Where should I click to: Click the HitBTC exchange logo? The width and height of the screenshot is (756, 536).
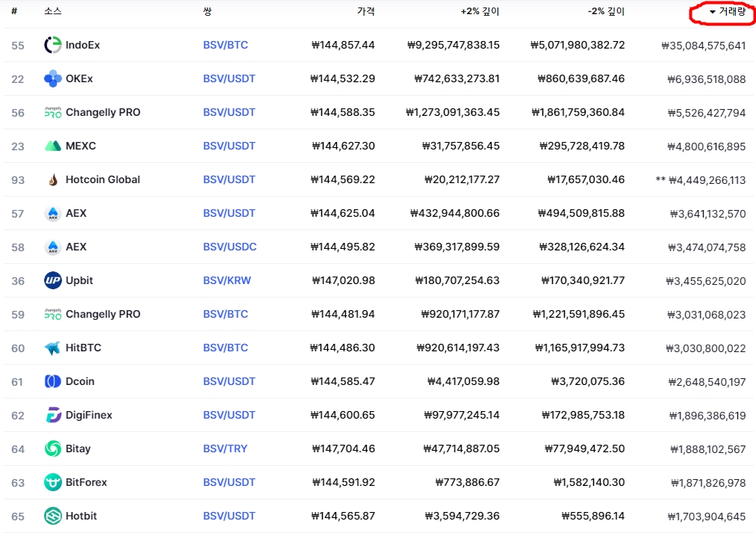pyautogui.click(x=52, y=348)
